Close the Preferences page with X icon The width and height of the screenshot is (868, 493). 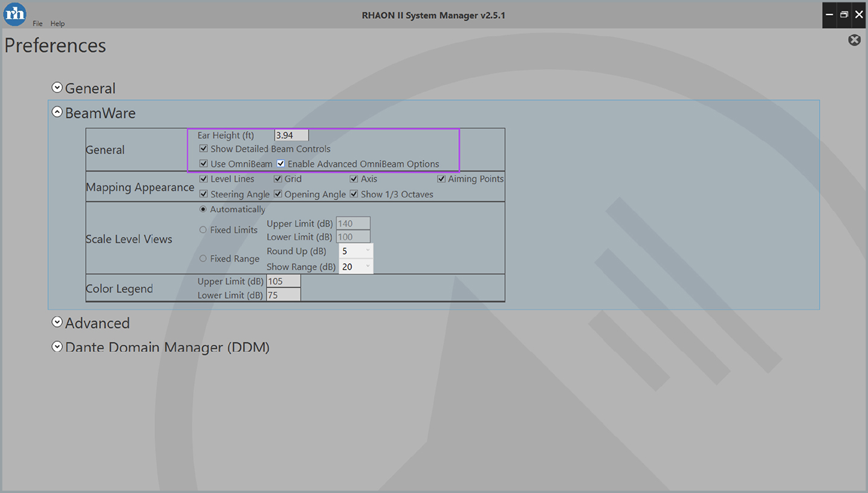click(x=854, y=40)
